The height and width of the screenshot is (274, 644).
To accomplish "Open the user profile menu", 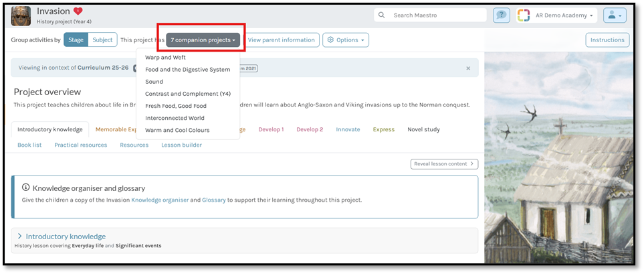I will [614, 15].
